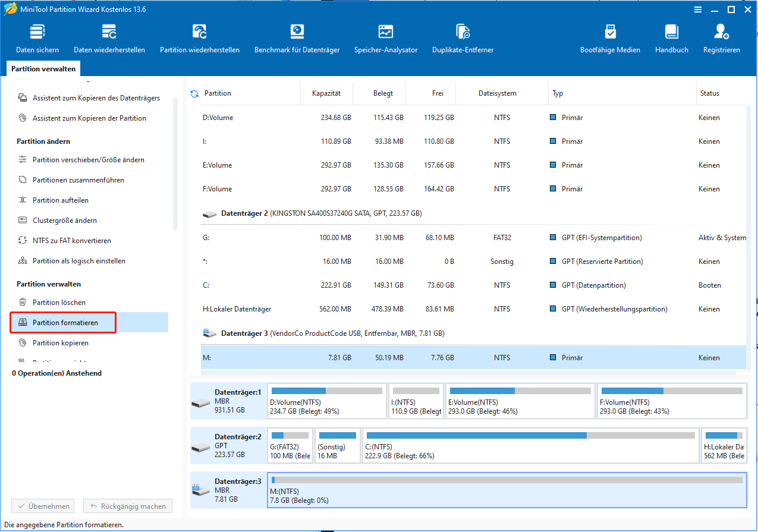The image size is (758, 532).
Task: Click Partition ändern section heading
Action: (x=43, y=141)
